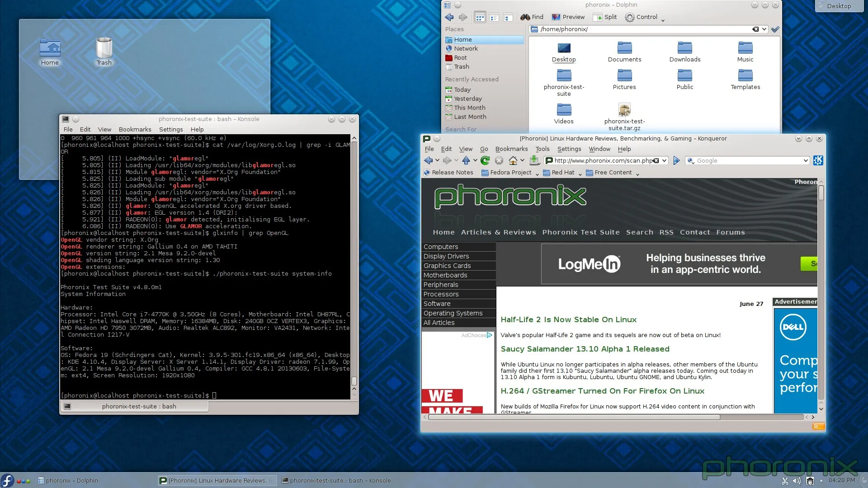Open Dolphin Control menu
The image size is (868, 488).
click(644, 17)
